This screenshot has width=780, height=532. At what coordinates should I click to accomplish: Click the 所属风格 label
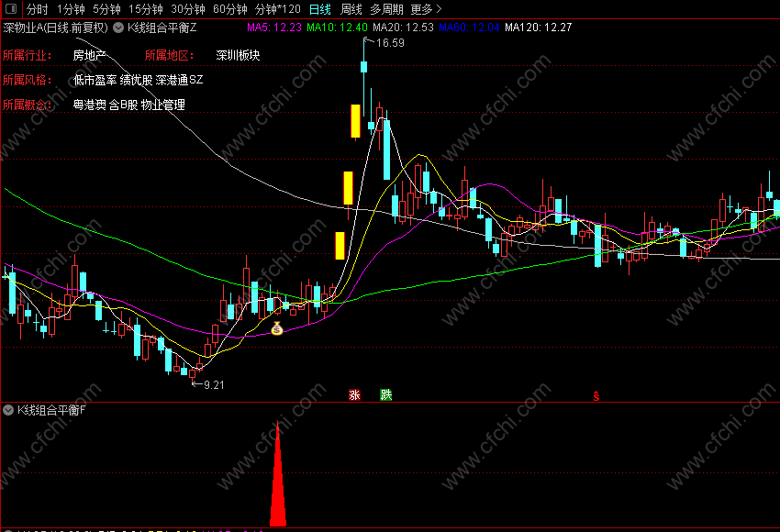click(27, 80)
